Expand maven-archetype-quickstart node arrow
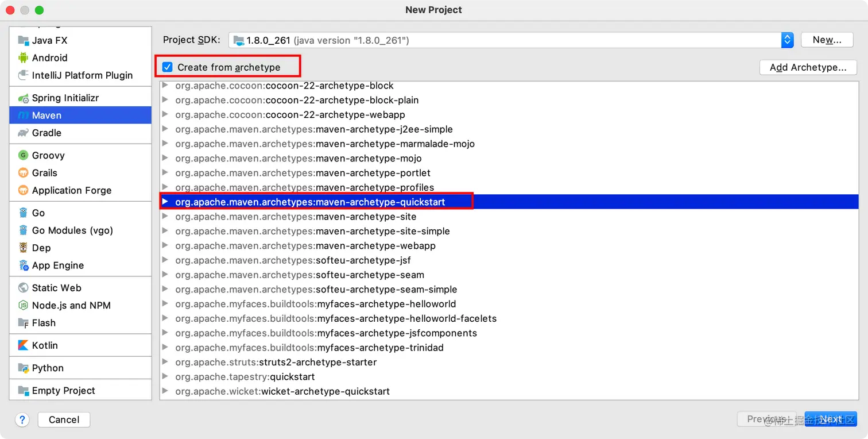Screen dimensions: 868x439 [165, 202]
